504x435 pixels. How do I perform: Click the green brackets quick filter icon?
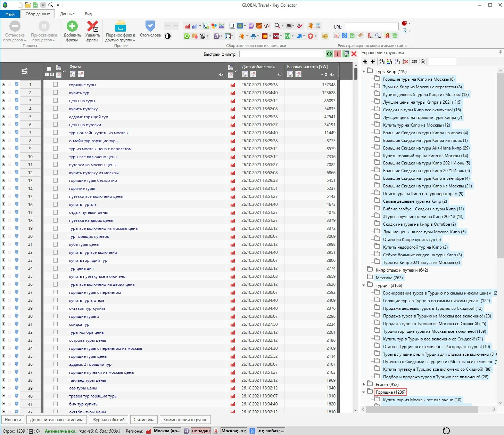(329, 54)
